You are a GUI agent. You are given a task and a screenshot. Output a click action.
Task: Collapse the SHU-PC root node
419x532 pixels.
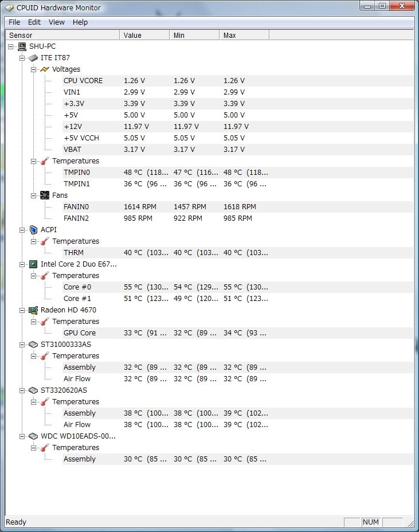(11, 46)
